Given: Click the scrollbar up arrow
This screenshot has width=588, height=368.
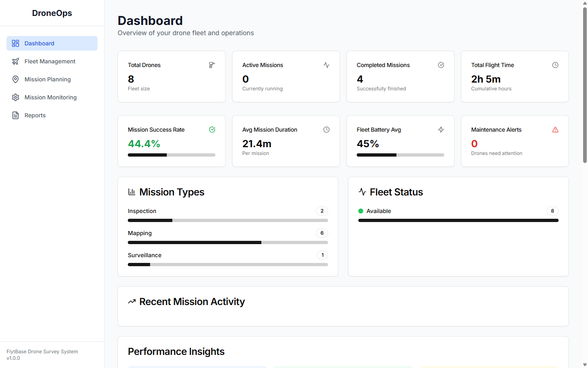Looking at the screenshot, I should point(585,3).
